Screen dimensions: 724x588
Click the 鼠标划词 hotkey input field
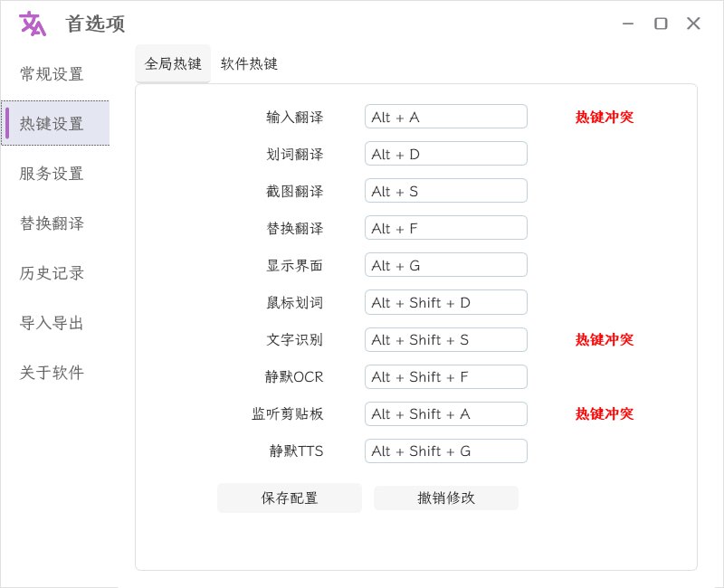pos(445,302)
